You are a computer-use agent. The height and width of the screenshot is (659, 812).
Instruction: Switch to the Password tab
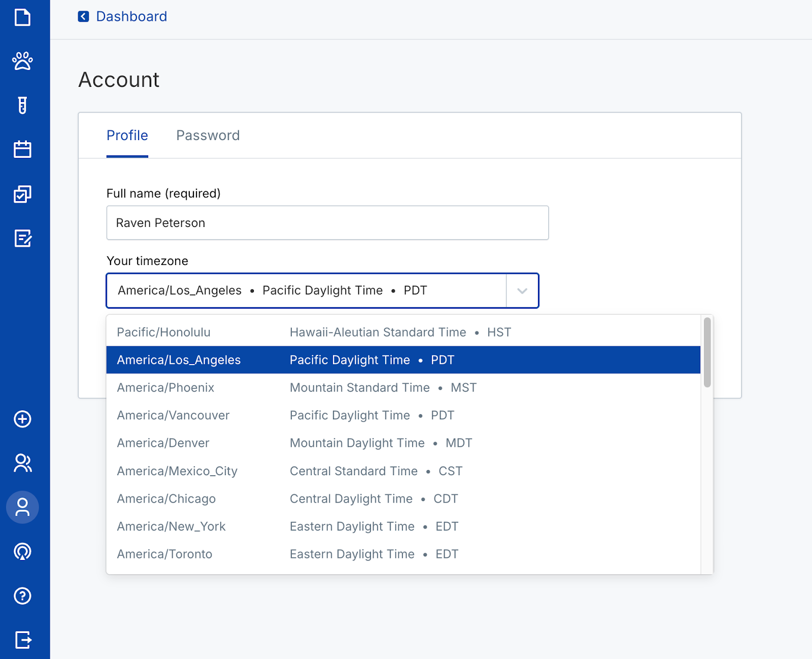(208, 136)
